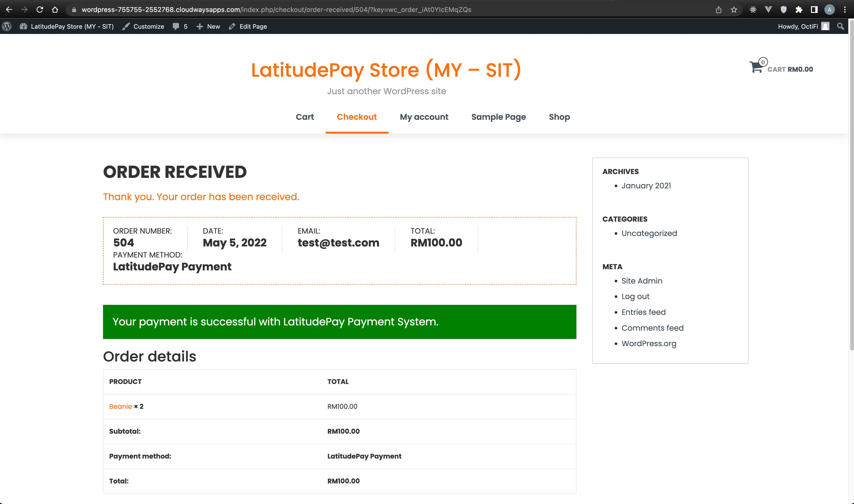Image resolution: width=854 pixels, height=504 pixels.
Task: Click the Subtotal RM100.00 value
Action: (343, 431)
